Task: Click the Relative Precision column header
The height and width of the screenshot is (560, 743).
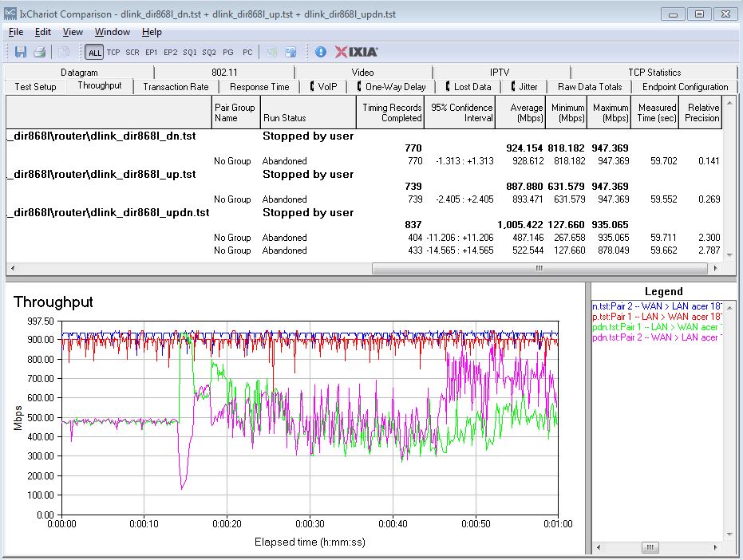Action: point(701,112)
